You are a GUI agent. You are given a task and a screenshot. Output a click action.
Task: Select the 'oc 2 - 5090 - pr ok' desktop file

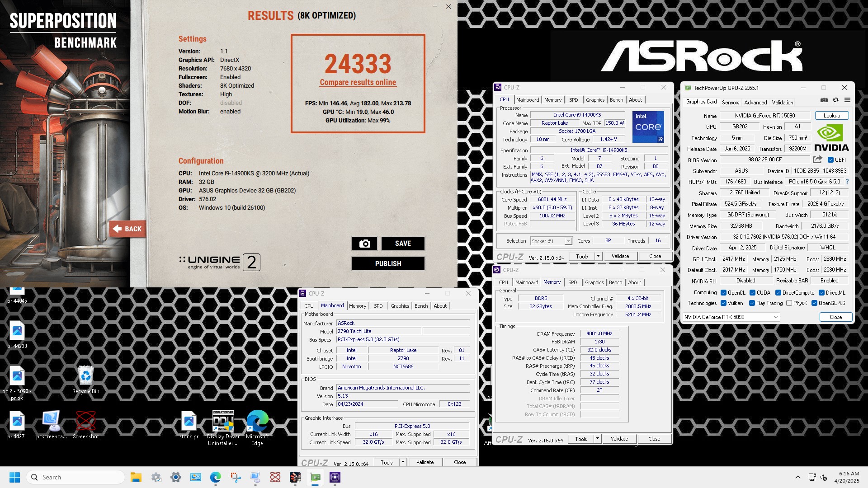coord(17,383)
